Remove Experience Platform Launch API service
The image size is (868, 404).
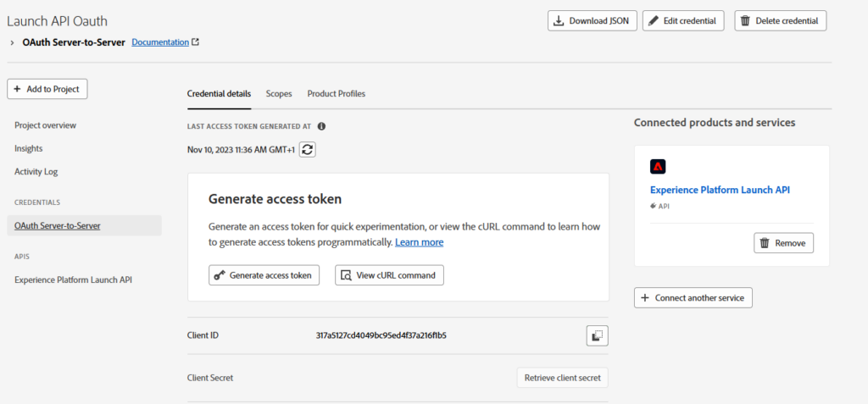pyautogui.click(x=783, y=243)
